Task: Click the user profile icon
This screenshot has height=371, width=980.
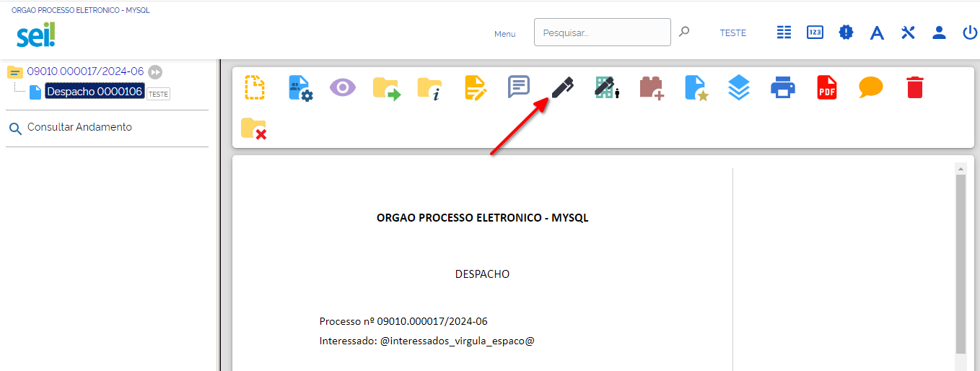Action: tap(939, 32)
